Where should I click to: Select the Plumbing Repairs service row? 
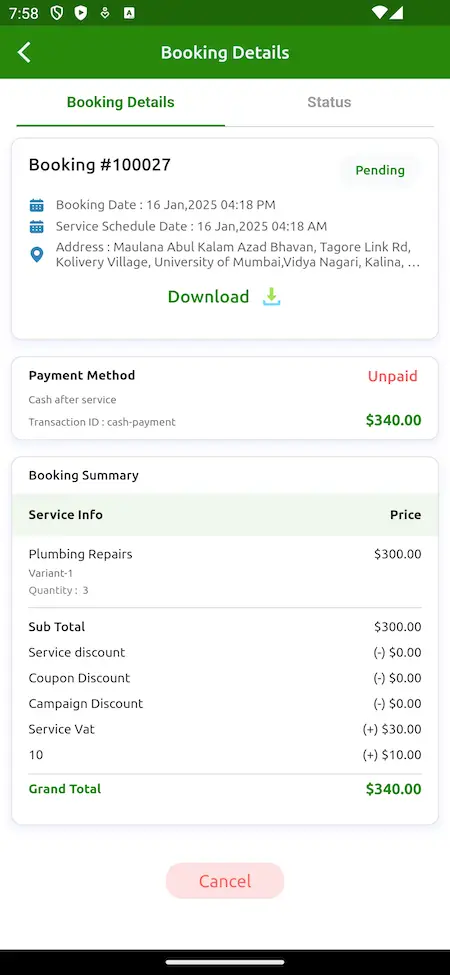pyautogui.click(x=225, y=571)
